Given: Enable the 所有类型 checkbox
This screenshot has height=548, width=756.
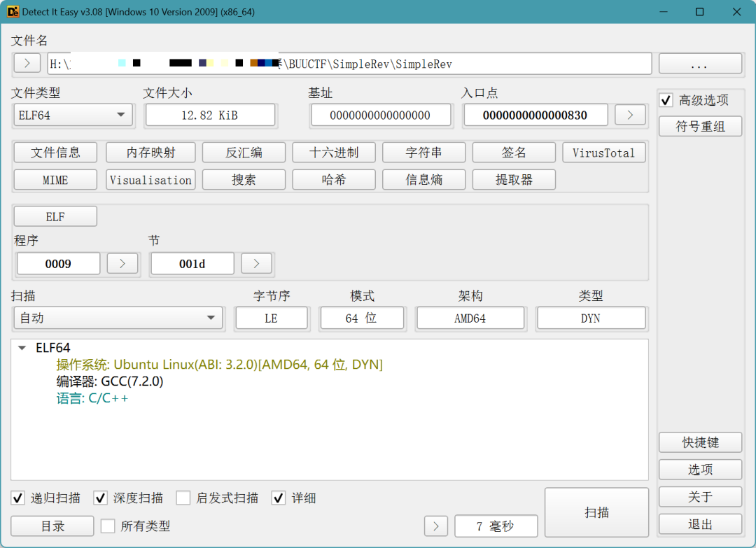Looking at the screenshot, I should tap(108, 526).
